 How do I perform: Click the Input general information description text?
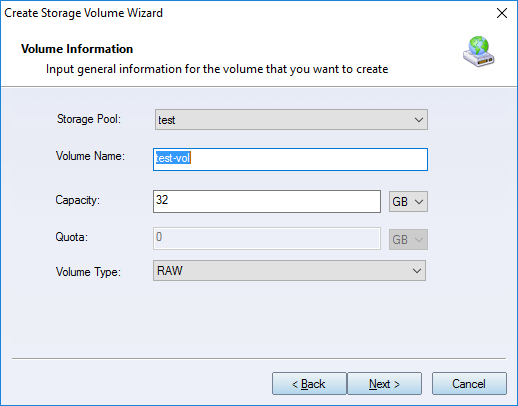click(x=217, y=69)
